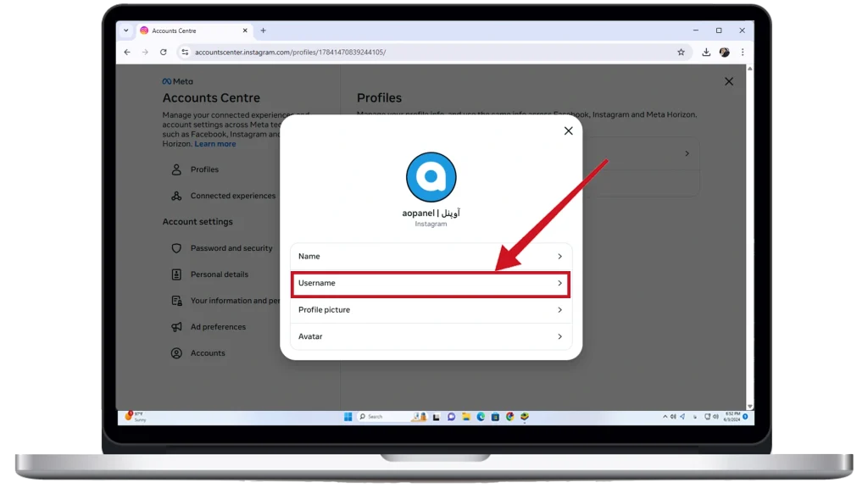
Task: Click the Your information and permissions icon
Action: [x=176, y=301]
